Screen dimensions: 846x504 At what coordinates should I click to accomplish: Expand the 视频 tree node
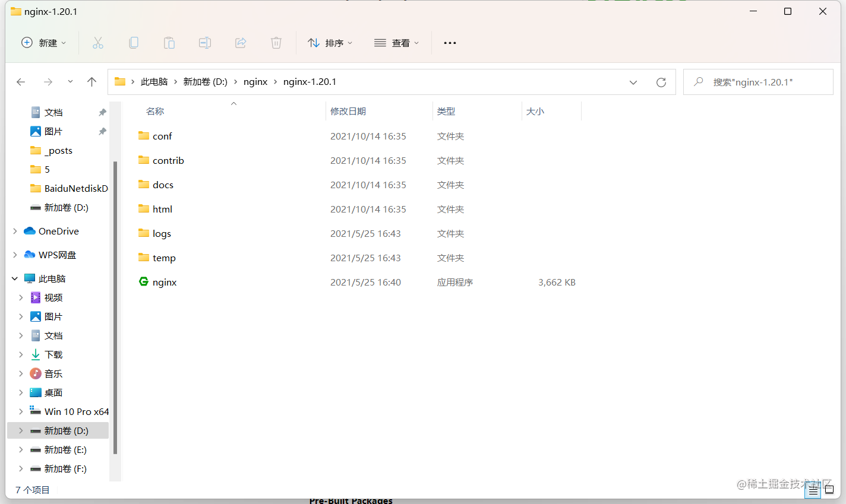click(21, 297)
